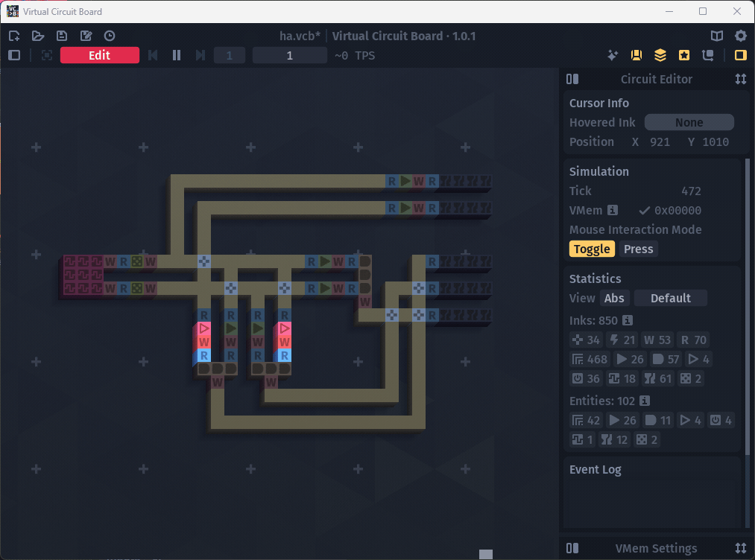Open the documentation book icon
The height and width of the screenshot is (560, 755).
tap(717, 36)
